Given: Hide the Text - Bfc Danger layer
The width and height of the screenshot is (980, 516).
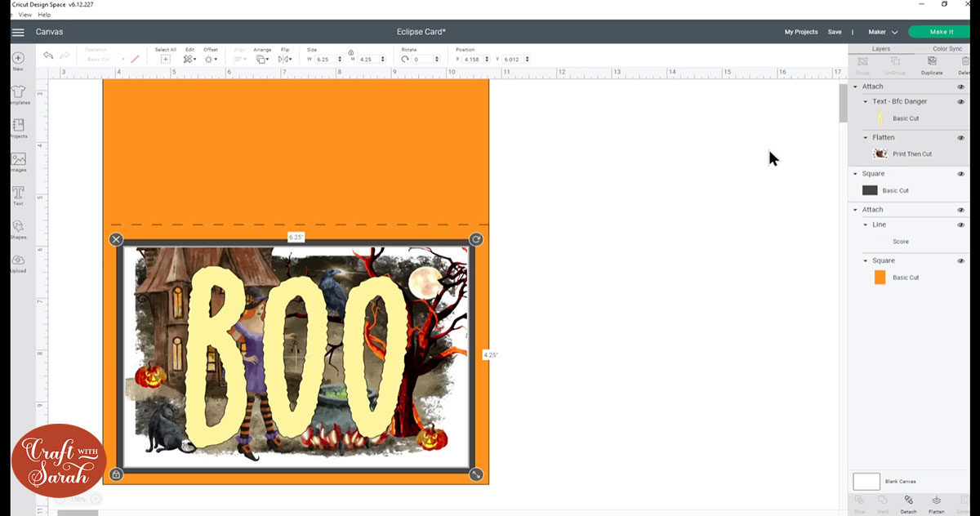Looking at the screenshot, I should pos(961,101).
